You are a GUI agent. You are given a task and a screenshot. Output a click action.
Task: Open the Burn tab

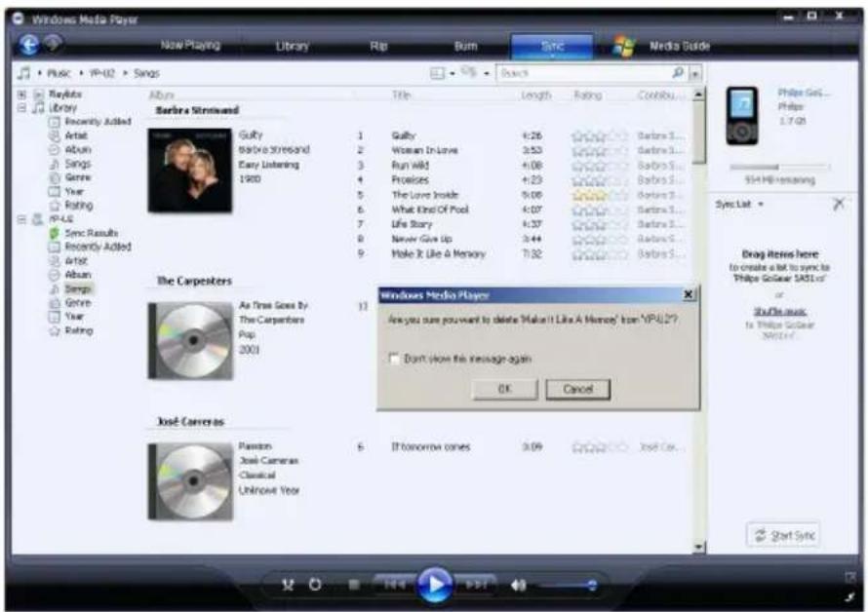[x=465, y=46]
